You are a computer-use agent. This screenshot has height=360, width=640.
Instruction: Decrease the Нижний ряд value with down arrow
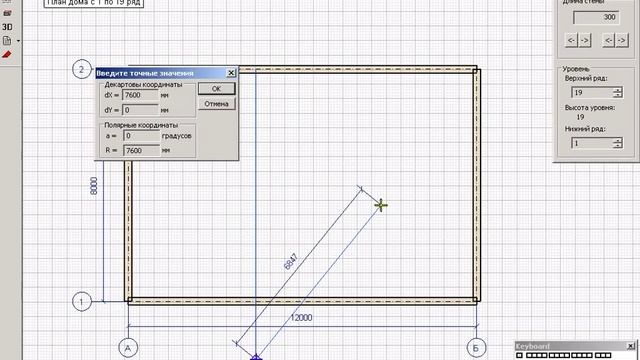pyautogui.click(x=618, y=146)
